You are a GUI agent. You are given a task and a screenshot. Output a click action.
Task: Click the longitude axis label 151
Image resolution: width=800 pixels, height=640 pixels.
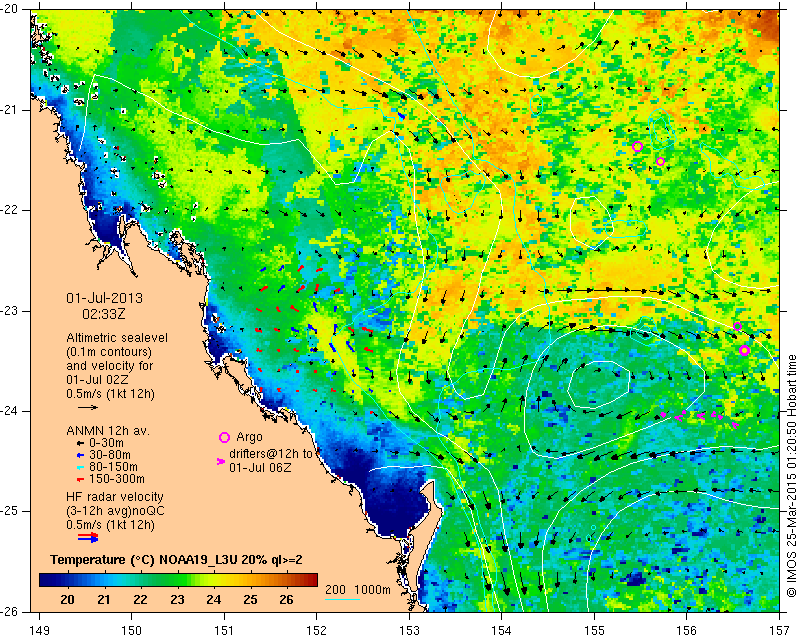224,631
